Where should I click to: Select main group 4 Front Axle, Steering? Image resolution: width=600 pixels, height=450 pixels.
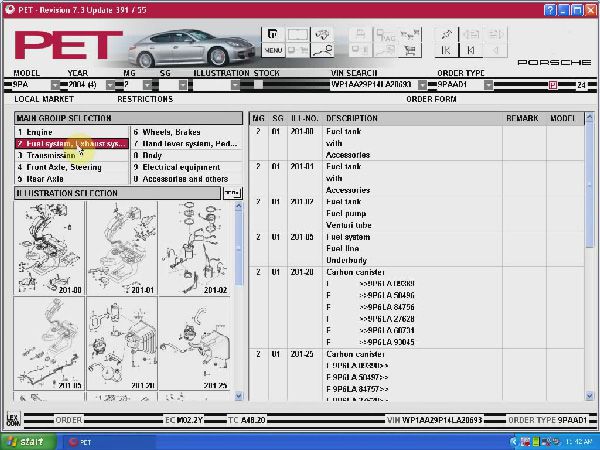pos(72,167)
